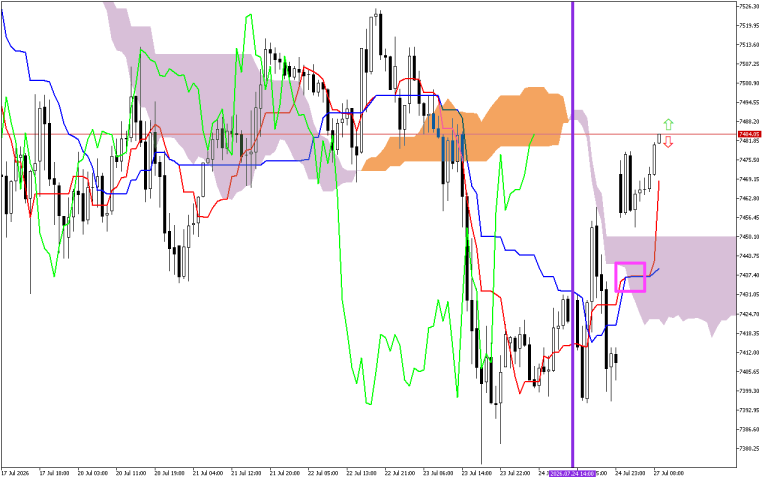Image resolution: width=768 pixels, height=480 pixels.
Task: Click the 7431.05 price axis label
Action: (750, 294)
